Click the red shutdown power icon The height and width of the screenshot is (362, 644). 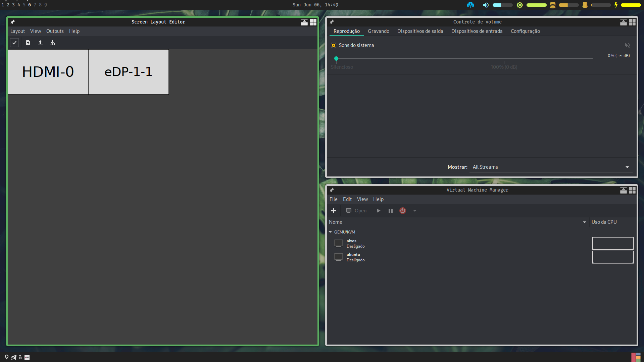coord(403,211)
